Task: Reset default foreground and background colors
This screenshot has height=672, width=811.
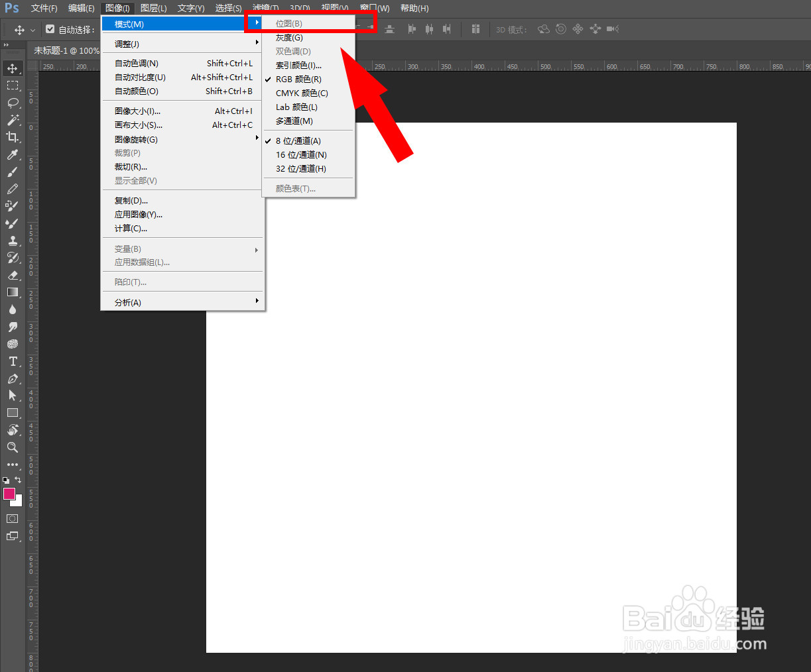Action: tap(6, 480)
